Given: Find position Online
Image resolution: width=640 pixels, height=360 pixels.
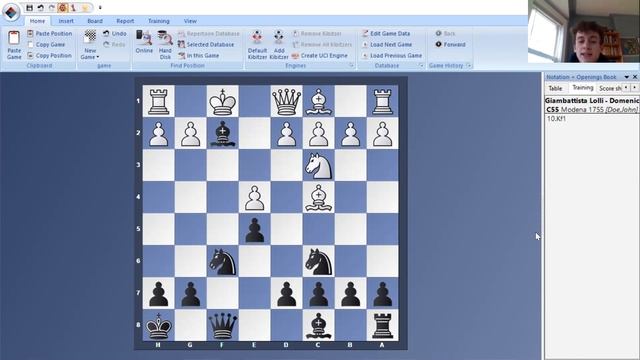Looking at the screenshot, I should [144, 42].
